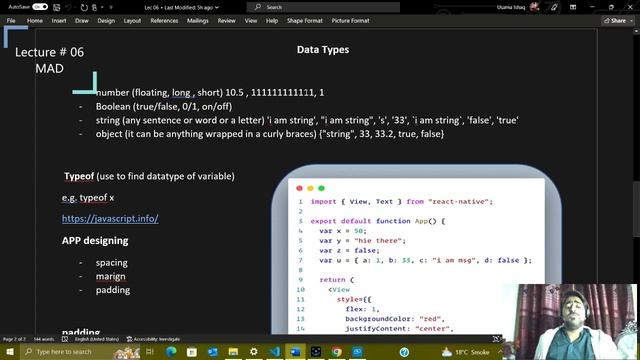Viewport: 640px width, 360px height.
Task: Click the Boolean bullet line
Action: [x=164, y=107]
